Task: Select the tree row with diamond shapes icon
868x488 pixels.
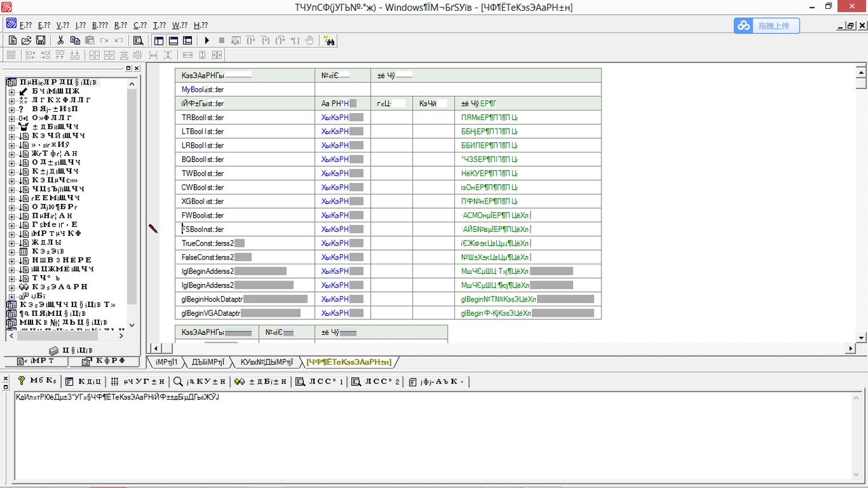Action: [60, 287]
